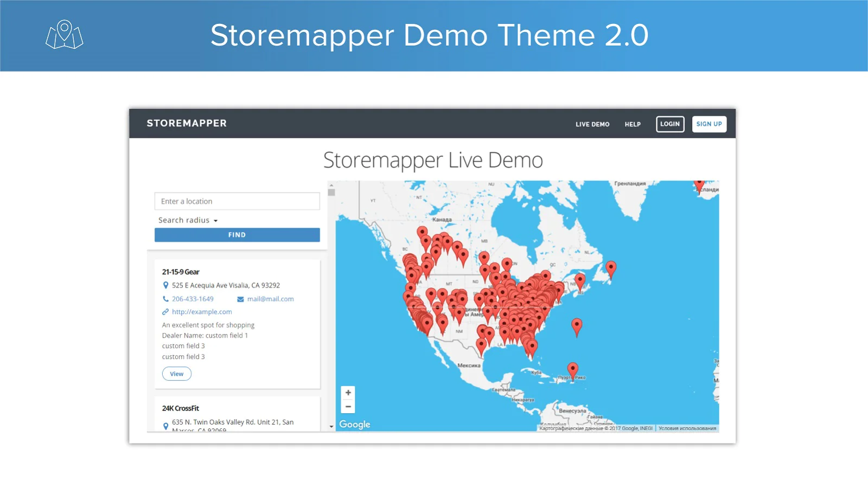
Task: Click the Enter a location field
Action: point(237,201)
